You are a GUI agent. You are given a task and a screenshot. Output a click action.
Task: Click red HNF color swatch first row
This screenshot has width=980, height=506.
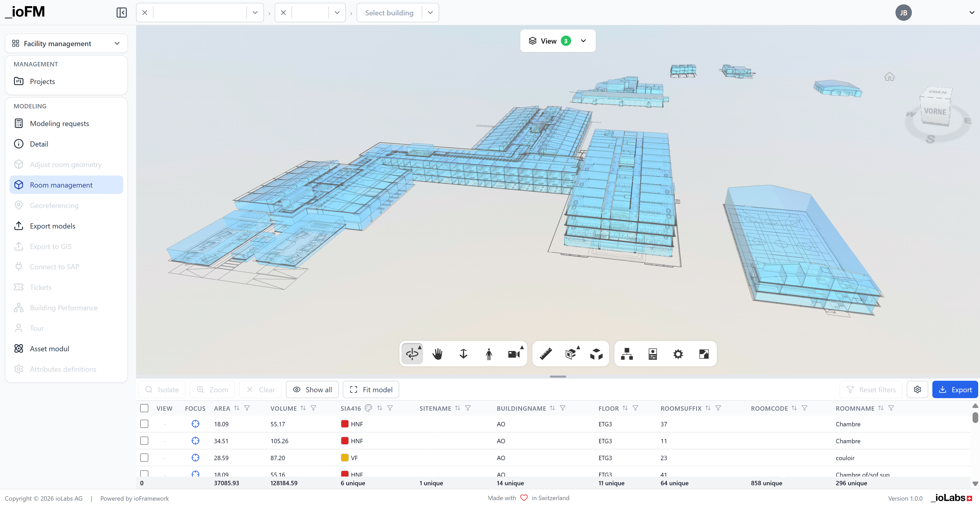[345, 424]
